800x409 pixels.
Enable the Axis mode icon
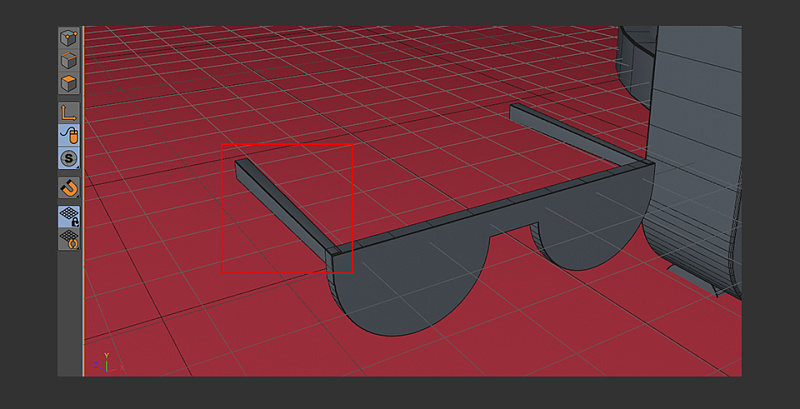coord(69,113)
